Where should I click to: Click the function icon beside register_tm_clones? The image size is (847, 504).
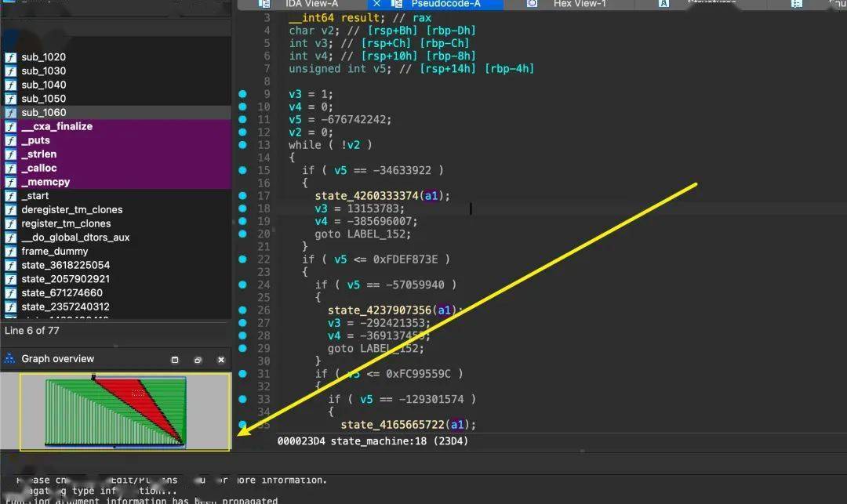pyautogui.click(x=11, y=223)
